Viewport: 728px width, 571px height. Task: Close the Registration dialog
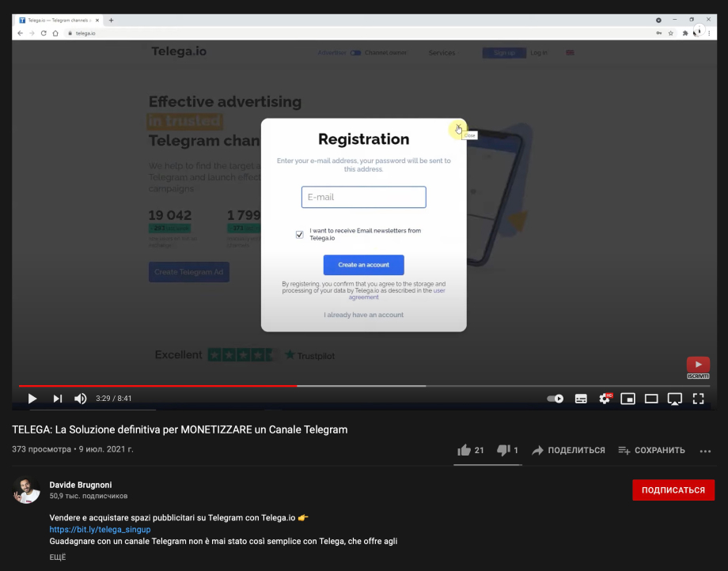[x=458, y=127]
